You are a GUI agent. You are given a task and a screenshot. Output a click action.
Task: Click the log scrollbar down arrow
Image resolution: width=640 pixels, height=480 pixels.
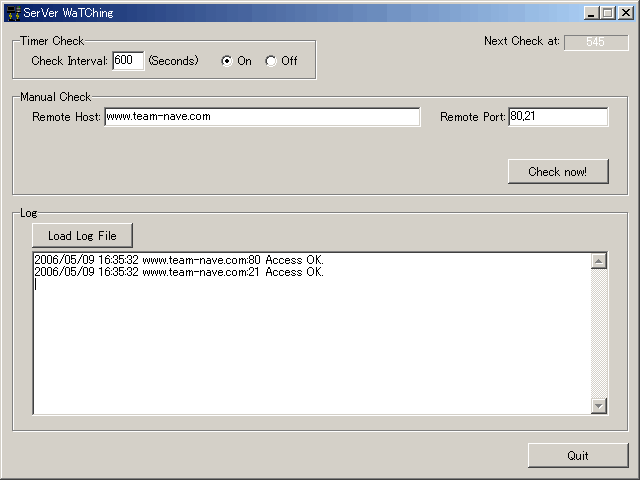click(x=599, y=405)
